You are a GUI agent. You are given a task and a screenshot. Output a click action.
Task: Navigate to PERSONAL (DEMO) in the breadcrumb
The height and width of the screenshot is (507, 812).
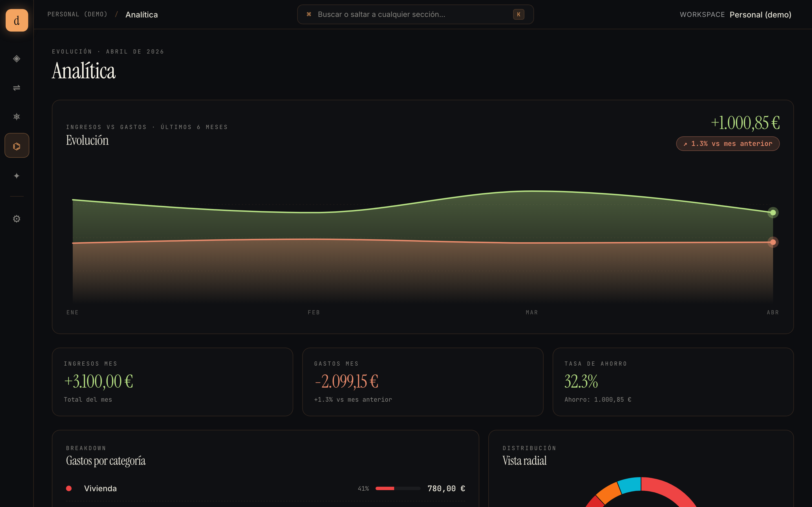click(x=78, y=14)
